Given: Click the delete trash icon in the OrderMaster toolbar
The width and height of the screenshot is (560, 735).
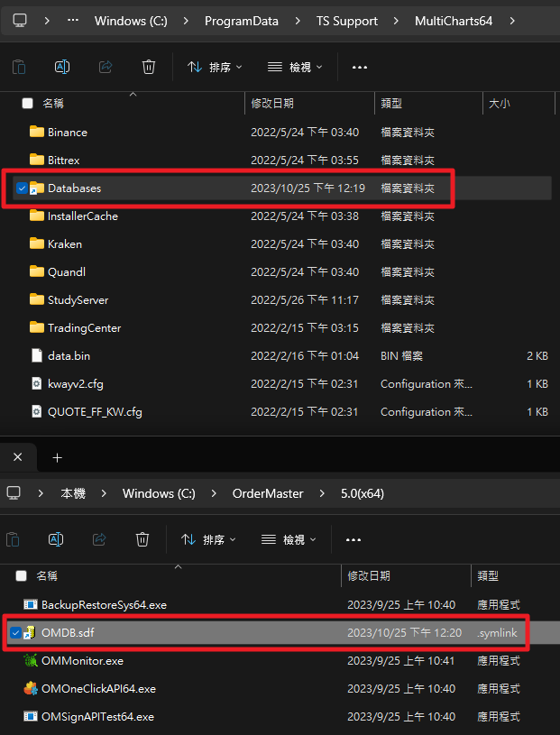Looking at the screenshot, I should [x=142, y=539].
